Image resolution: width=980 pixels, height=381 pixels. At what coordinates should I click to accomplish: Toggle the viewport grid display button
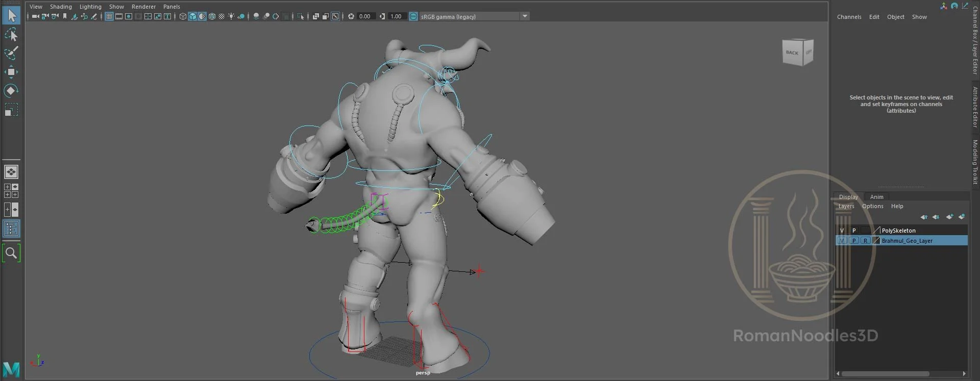click(x=109, y=16)
